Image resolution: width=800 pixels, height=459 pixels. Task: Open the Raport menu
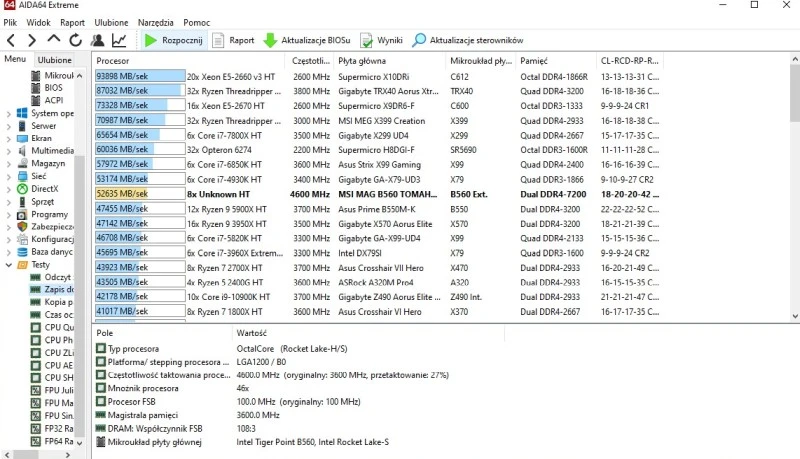pos(72,21)
